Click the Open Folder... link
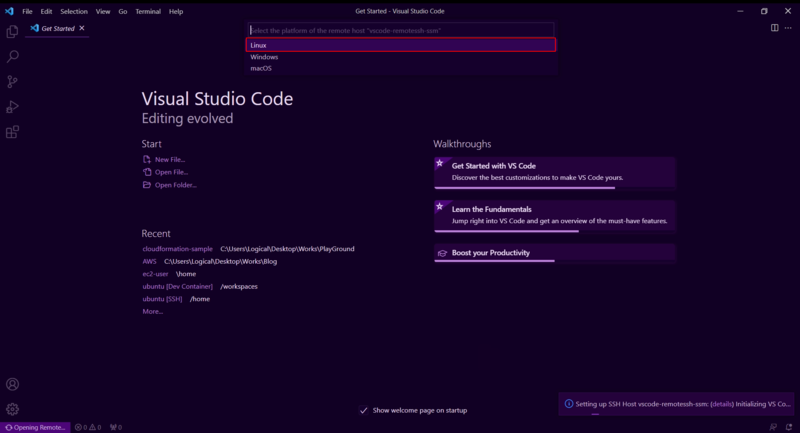 point(176,185)
